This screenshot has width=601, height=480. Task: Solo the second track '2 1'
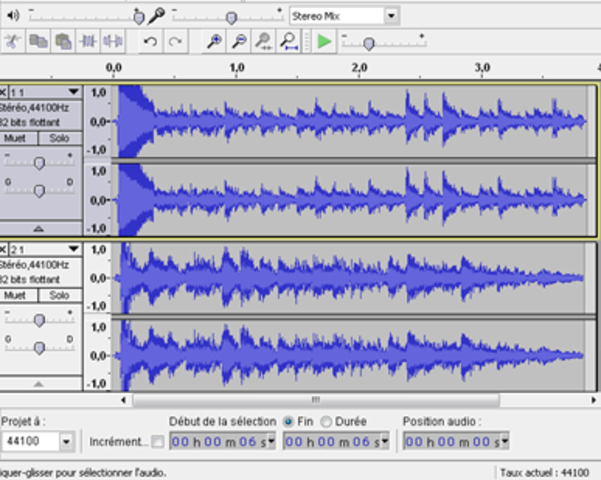click(x=60, y=295)
